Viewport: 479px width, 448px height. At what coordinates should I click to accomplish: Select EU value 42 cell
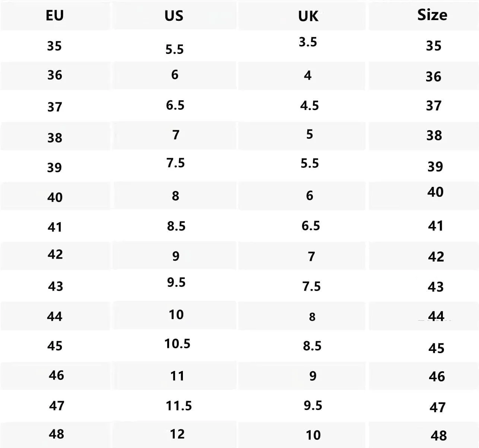click(55, 254)
